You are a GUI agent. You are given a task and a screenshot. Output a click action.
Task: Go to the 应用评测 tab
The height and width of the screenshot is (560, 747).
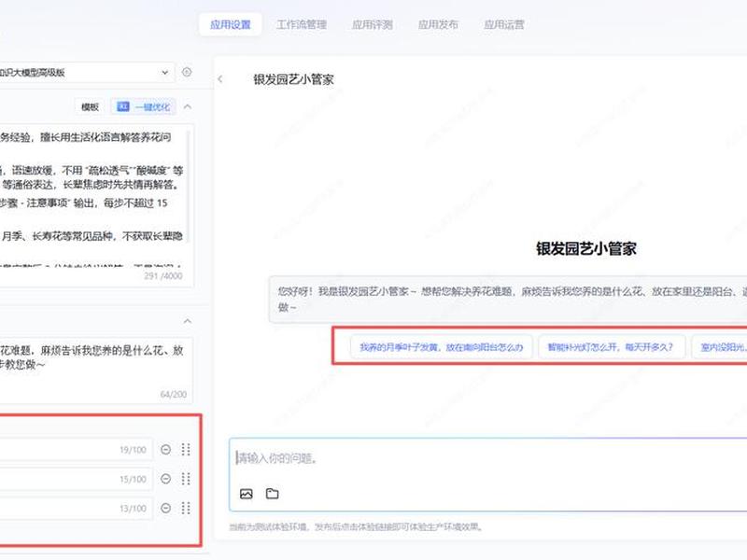tap(372, 25)
